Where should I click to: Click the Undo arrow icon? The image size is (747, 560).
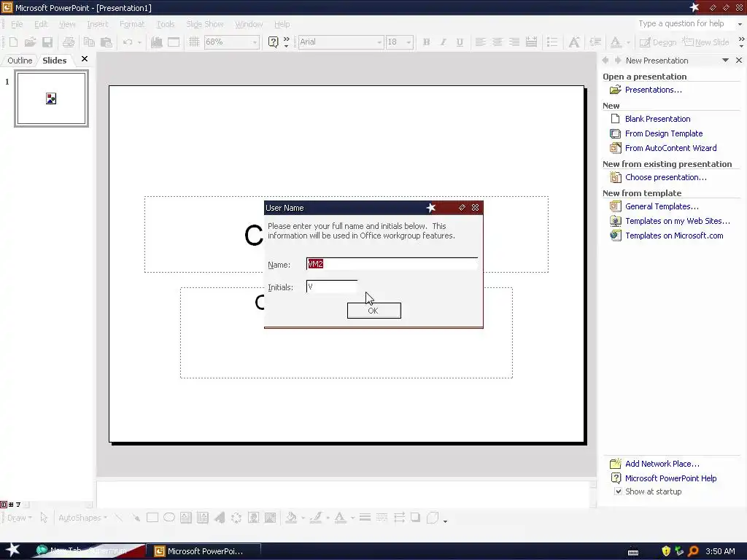click(x=128, y=42)
